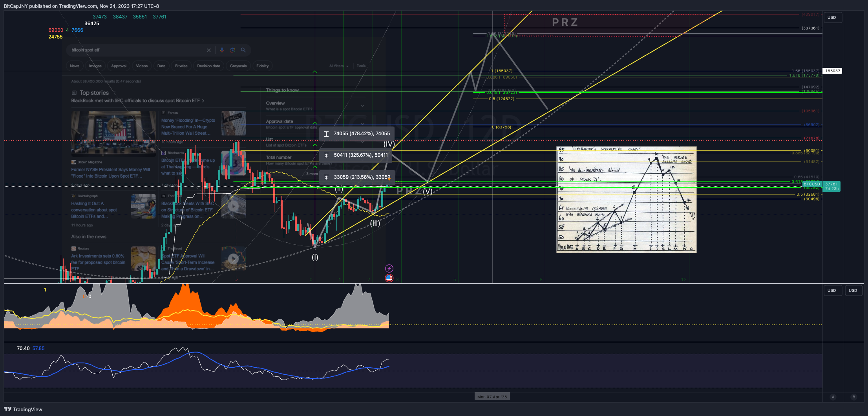
Task: Play the BlackRock Meets With SEC video
Action: click(234, 206)
